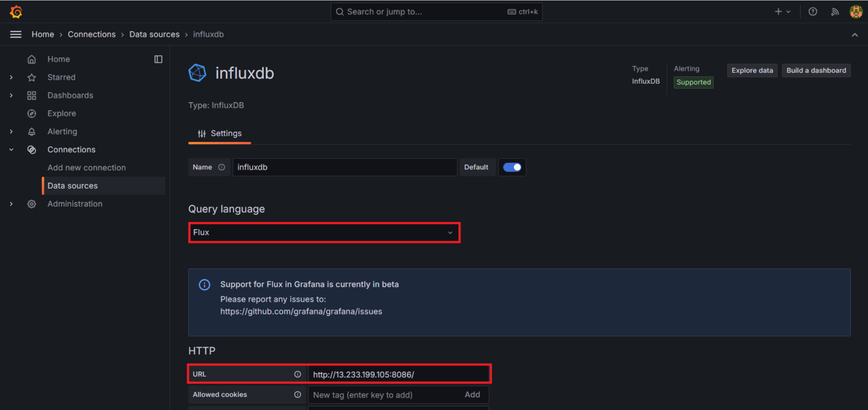868x410 pixels.
Task: Click the hamburger menu icon
Action: coord(15,34)
